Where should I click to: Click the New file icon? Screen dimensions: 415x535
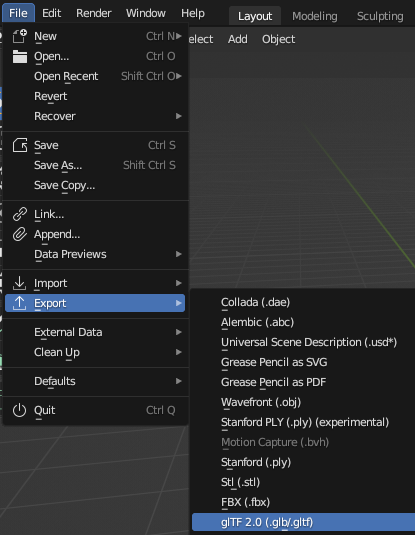point(19,36)
